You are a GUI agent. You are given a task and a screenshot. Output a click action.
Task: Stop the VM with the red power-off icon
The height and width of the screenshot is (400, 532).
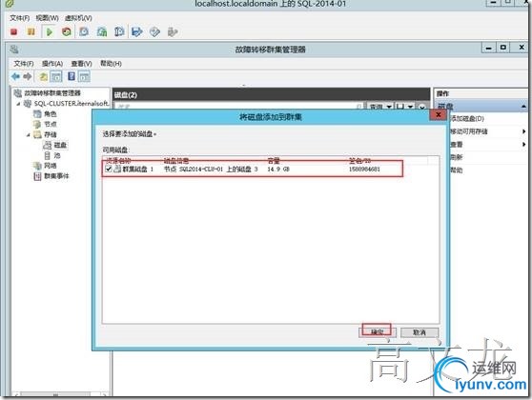point(14,31)
